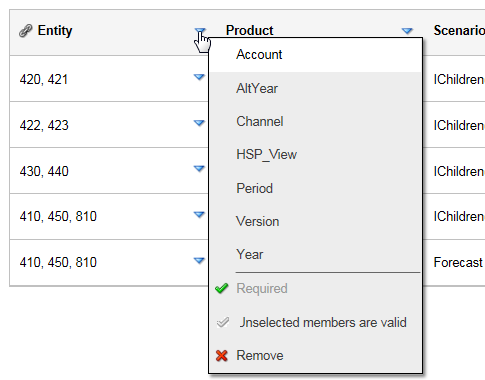
Task: Open the Product column header dropdown arrow
Action: 407,31
